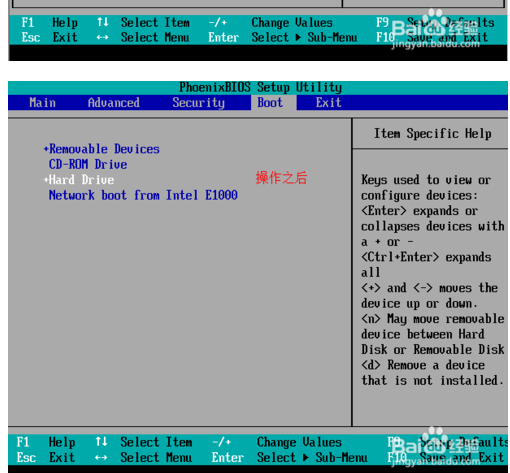Expand the plus sign beside Hard Drive
The image size is (510, 473).
(46, 180)
